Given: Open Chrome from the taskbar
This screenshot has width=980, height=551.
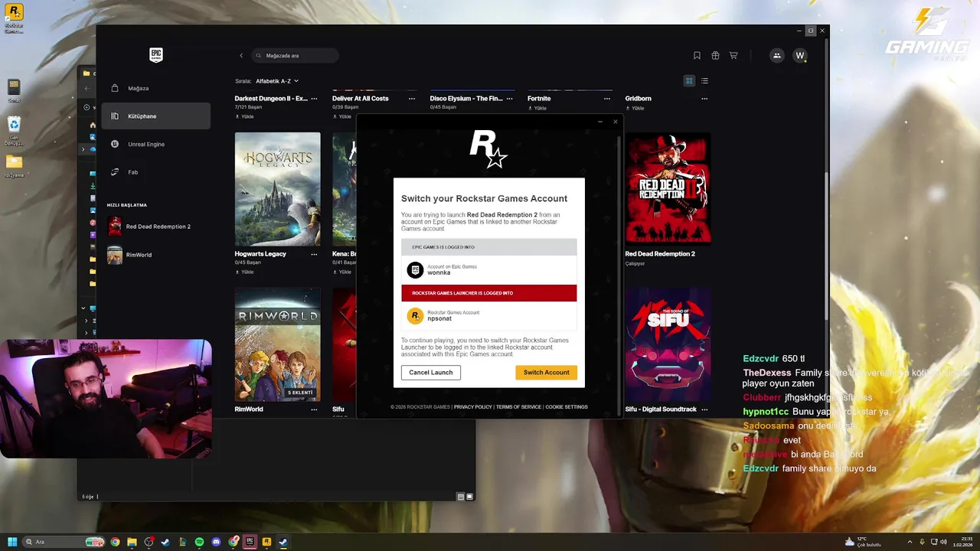Looking at the screenshot, I should point(115,542).
